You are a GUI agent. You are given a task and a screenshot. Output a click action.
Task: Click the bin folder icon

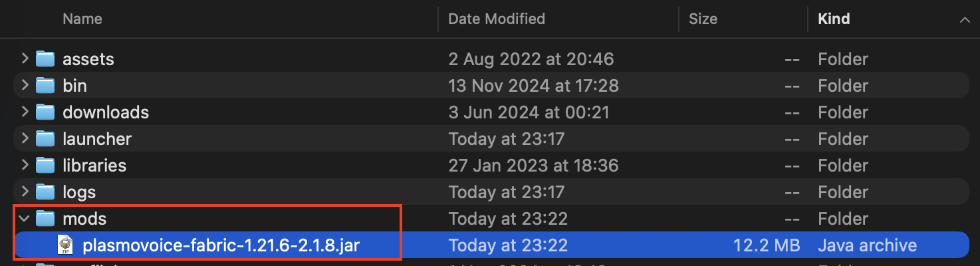[45, 86]
